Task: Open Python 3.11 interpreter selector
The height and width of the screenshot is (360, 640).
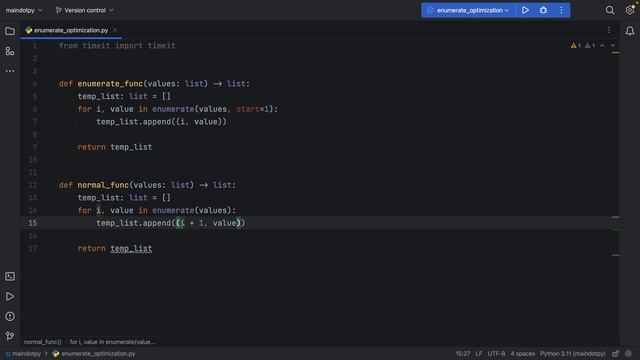Action: [573, 353]
